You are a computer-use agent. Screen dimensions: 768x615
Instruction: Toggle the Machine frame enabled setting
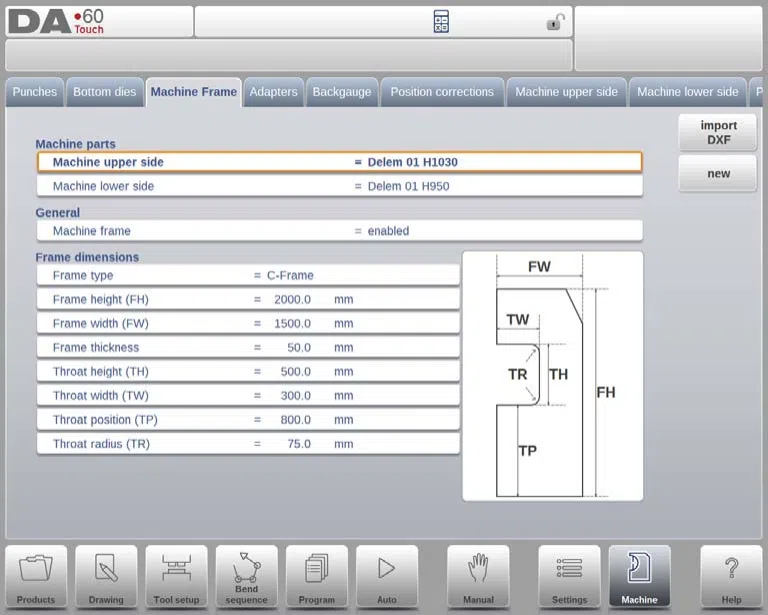pos(339,231)
